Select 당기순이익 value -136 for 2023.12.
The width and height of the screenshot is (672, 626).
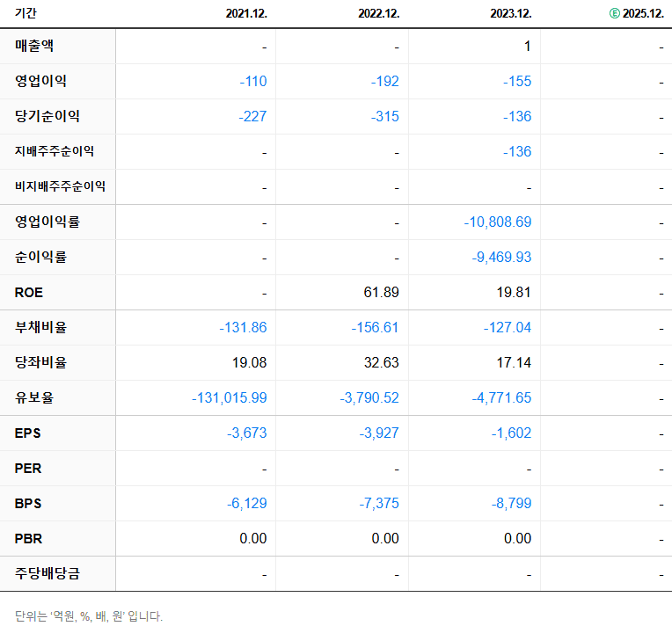click(517, 116)
